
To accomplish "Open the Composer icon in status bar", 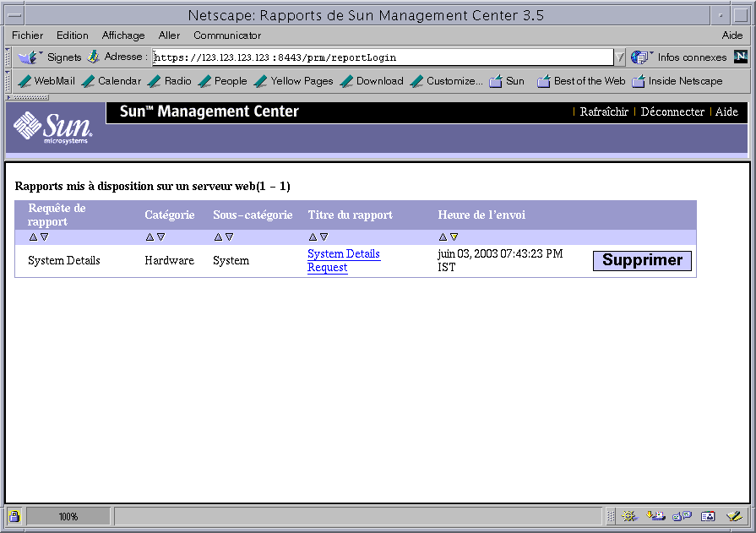I will [x=735, y=516].
